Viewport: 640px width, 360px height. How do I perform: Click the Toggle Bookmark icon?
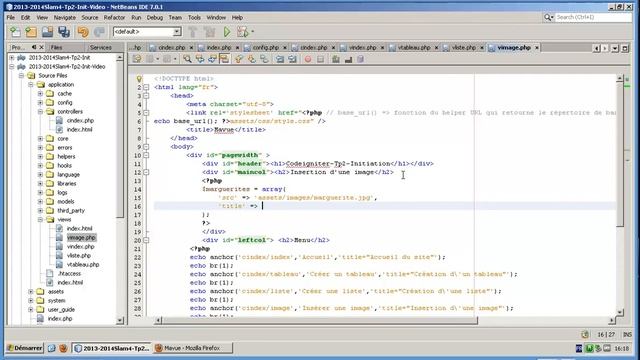coord(264,59)
